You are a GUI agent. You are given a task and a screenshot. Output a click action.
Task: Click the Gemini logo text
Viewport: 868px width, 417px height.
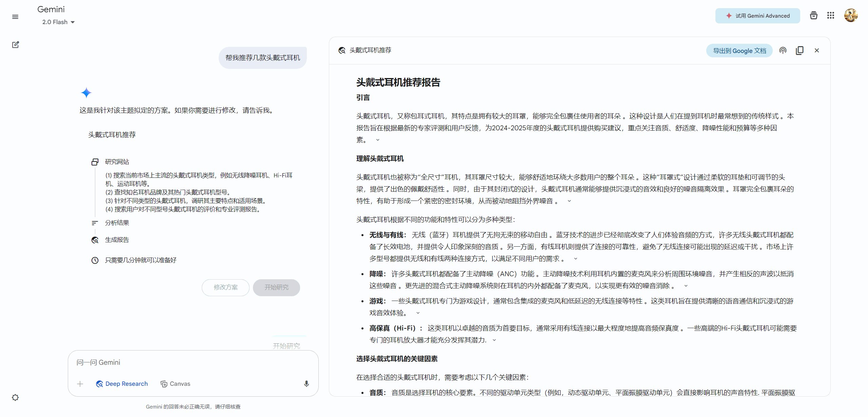[x=51, y=10]
